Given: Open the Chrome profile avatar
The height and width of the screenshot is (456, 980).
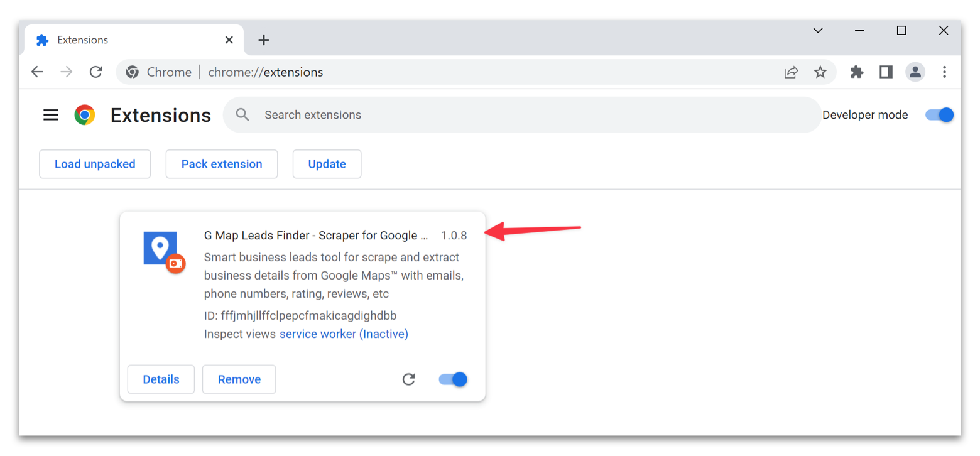Looking at the screenshot, I should pyautogui.click(x=915, y=72).
